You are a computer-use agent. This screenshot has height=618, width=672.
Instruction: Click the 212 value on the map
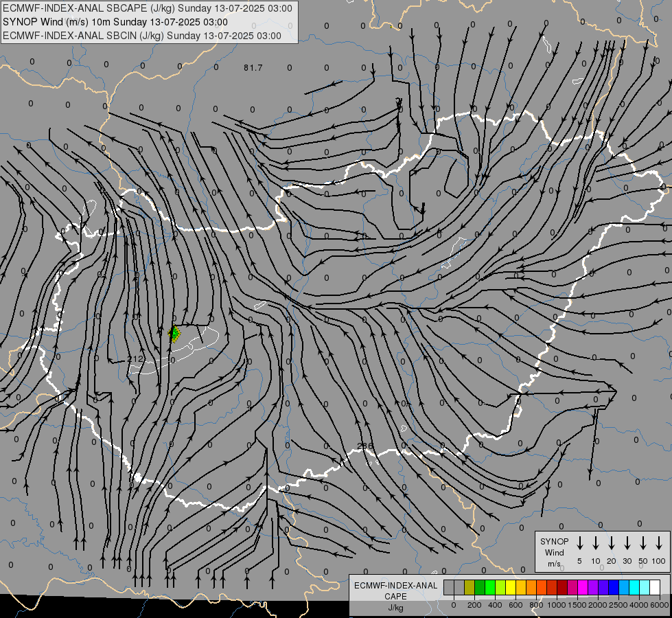pyautogui.click(x=137, y=359)
